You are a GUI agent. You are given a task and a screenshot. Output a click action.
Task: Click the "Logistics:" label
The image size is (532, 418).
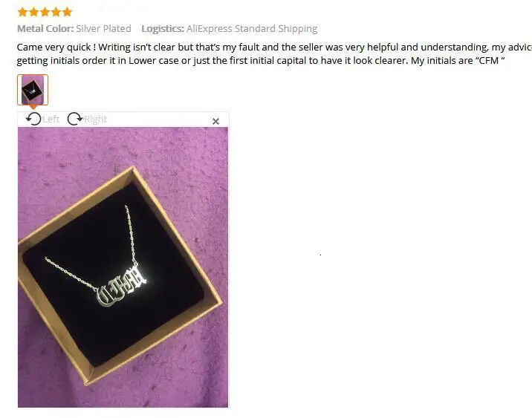point(163,29)
